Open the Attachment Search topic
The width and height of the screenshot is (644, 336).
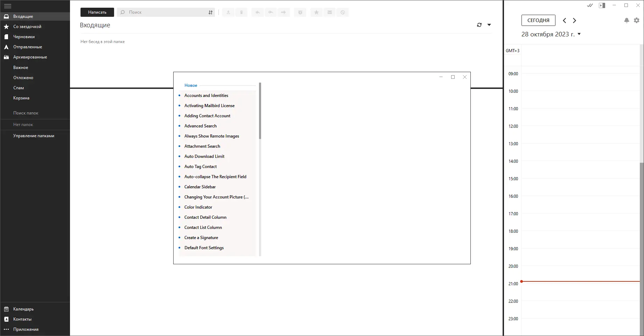(x=217, y=146)
